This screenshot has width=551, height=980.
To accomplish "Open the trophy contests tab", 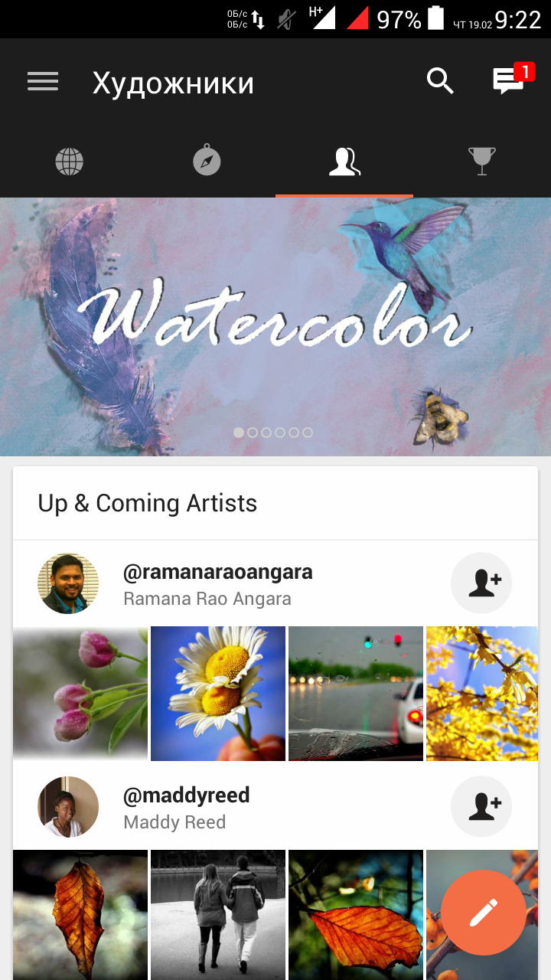I will click(x=482, y=162).
